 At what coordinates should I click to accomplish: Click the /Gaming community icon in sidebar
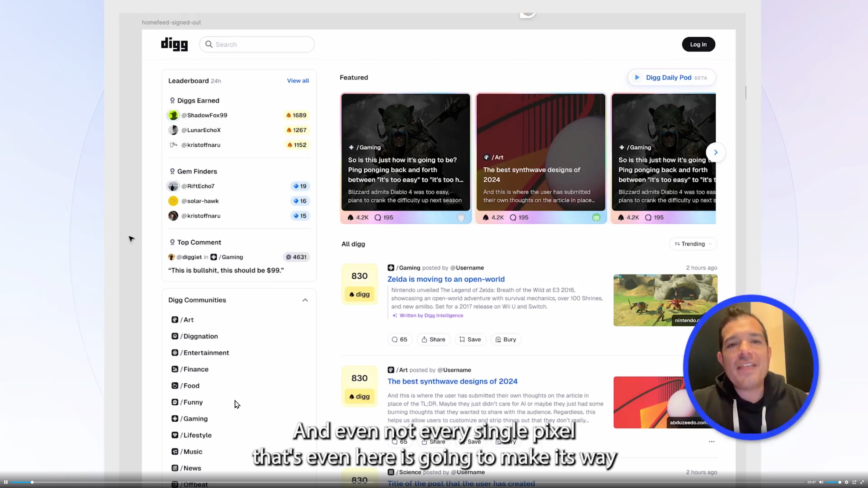coord(175,419)
